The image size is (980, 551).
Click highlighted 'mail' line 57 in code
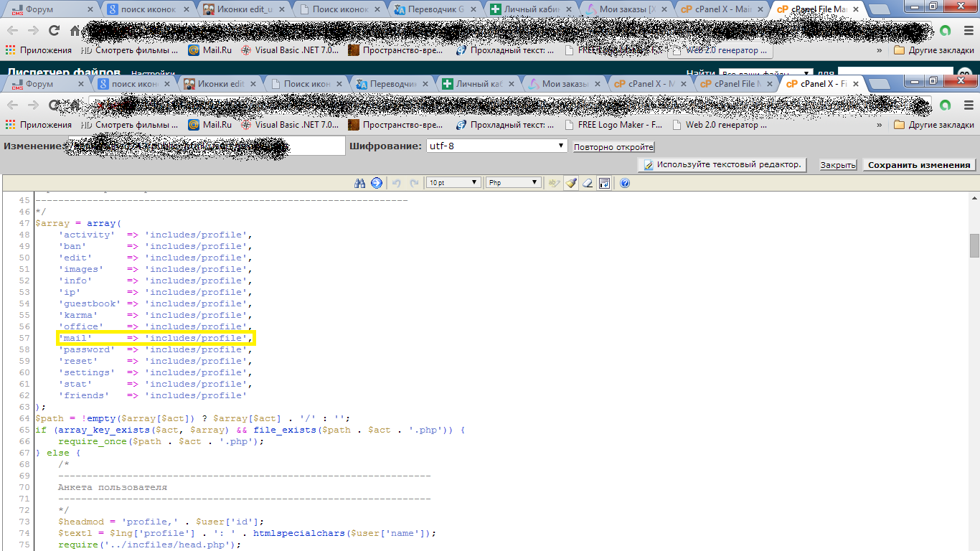tap(156, 338)
